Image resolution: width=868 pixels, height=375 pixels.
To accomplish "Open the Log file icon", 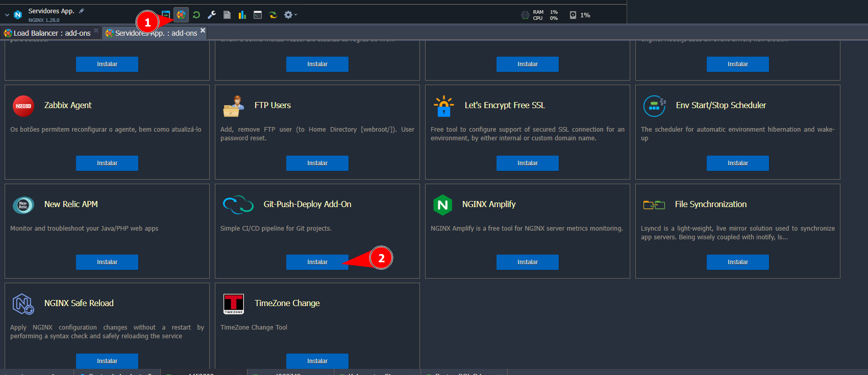I will (x=227, y=15).
